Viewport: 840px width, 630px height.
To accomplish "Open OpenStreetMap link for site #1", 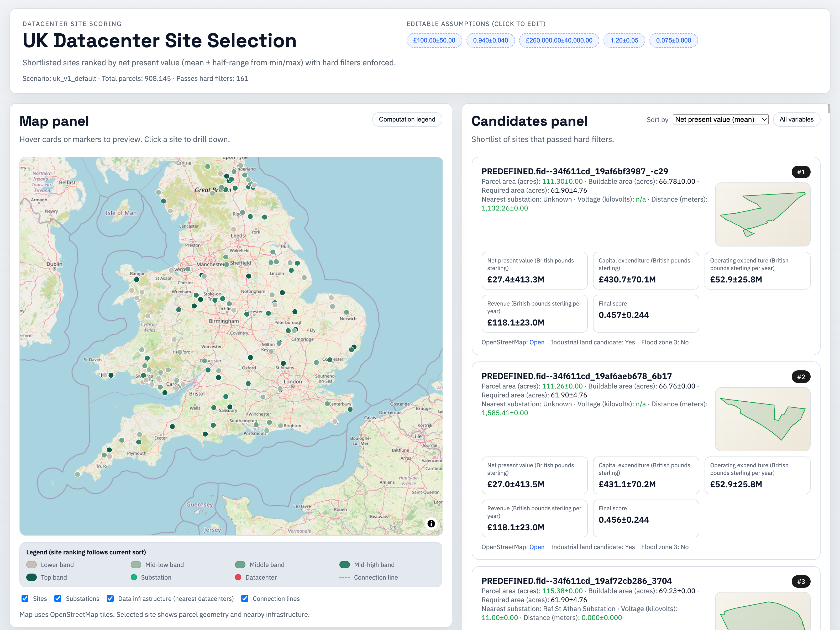I will coord(537,342).
